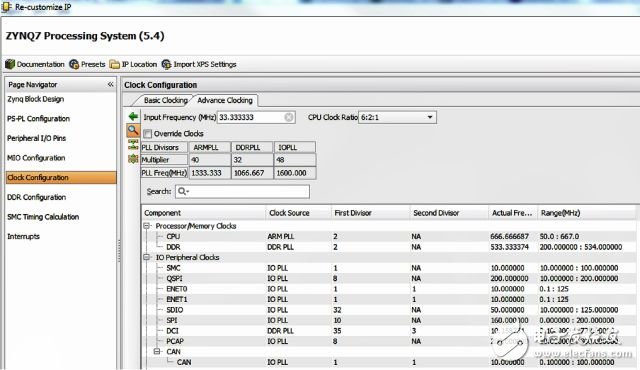The image size is (640, 370).
Task: Click ARMPLL frequency 1333.333 cell
Action: point(209,173)
